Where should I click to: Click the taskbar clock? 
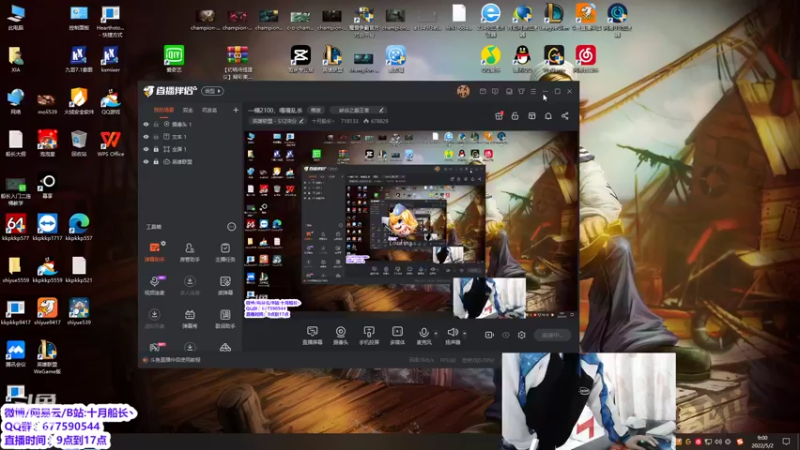click(x=762, y=441)
